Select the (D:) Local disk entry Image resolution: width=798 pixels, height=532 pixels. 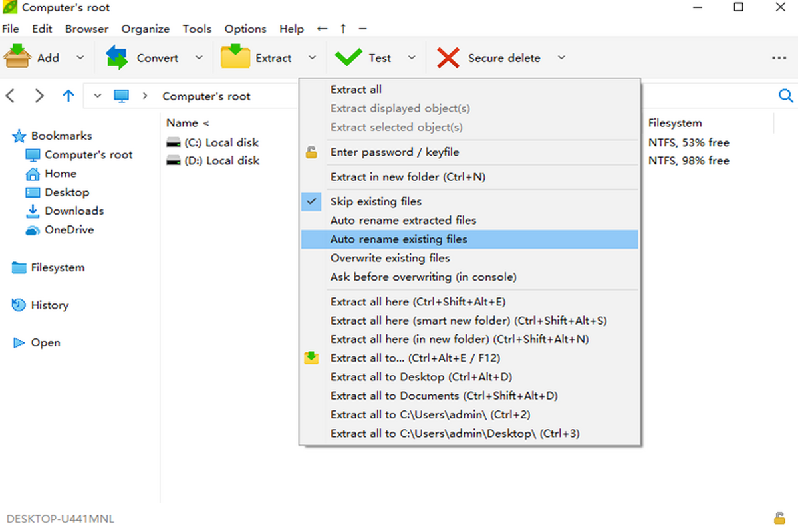click(221, 161)
